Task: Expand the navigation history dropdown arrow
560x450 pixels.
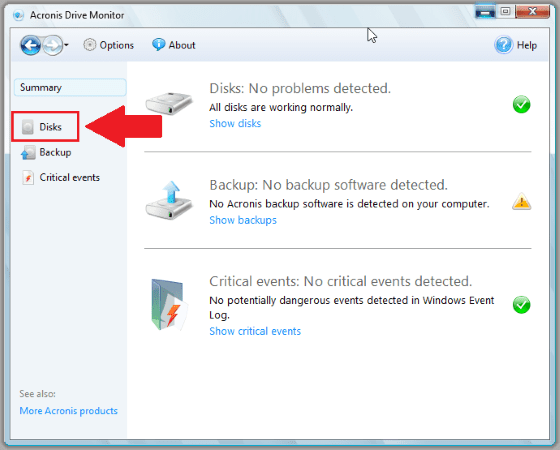Action: 66,45
